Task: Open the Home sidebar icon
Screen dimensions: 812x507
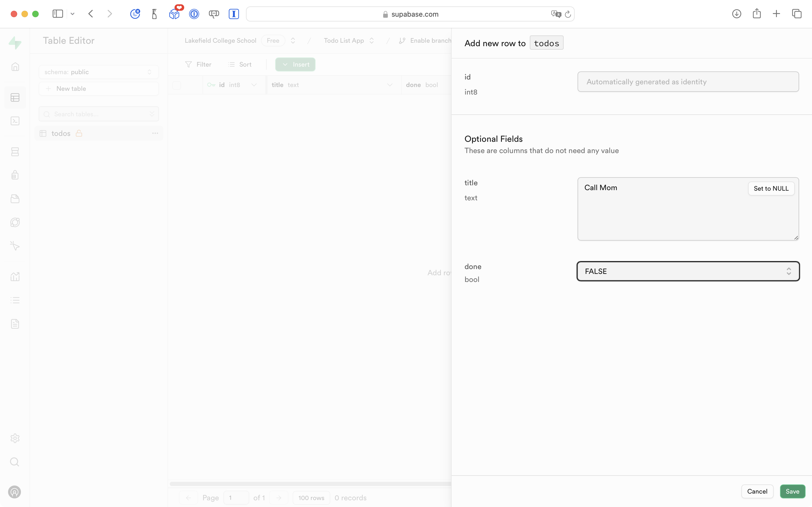Action: [15, 67]
